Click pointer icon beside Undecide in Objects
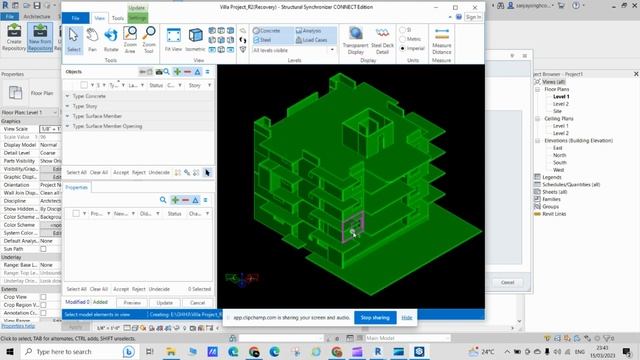The height and width of the screenshot is (360, 640). [x=207, y=173]
